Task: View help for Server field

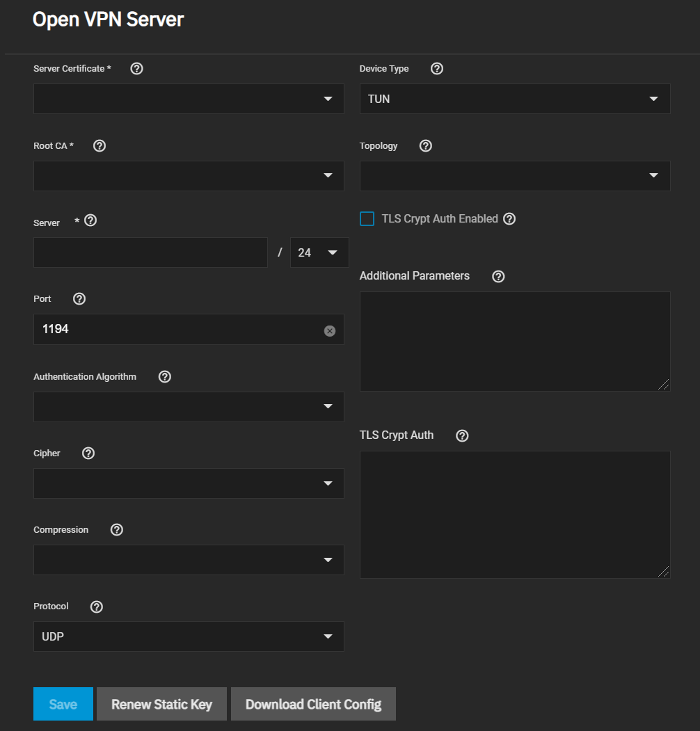Action: 90,220
